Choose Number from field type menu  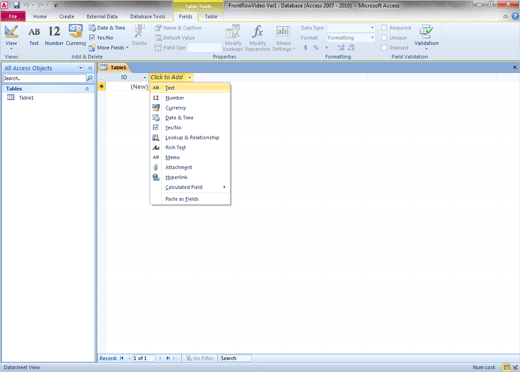[190, 98]
